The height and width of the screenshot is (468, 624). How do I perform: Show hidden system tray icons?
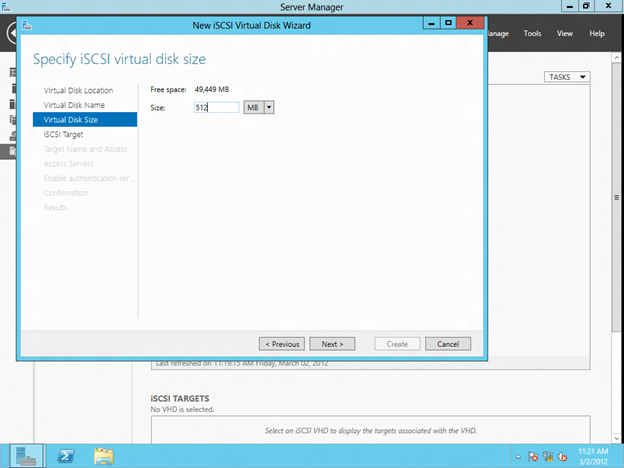point(518,456)
